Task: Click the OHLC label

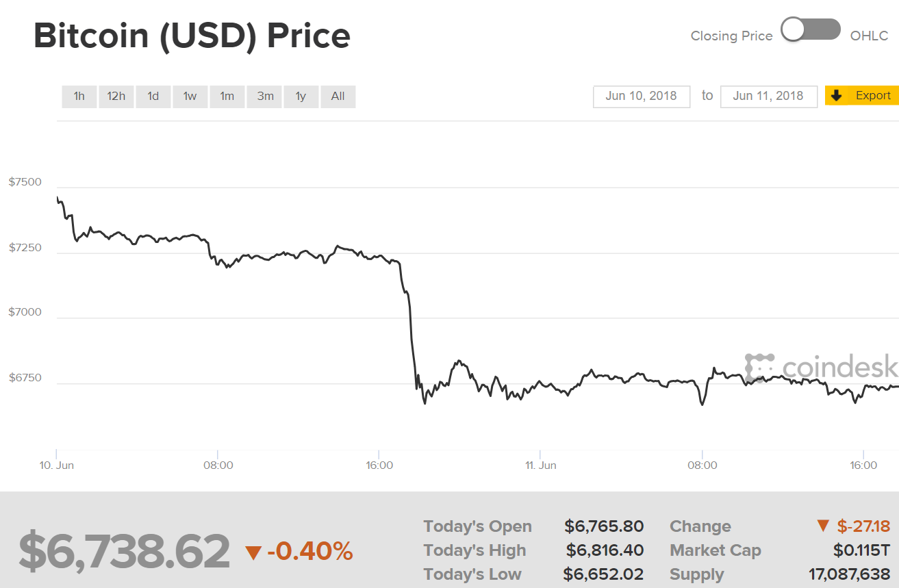Action: (869, 36)
